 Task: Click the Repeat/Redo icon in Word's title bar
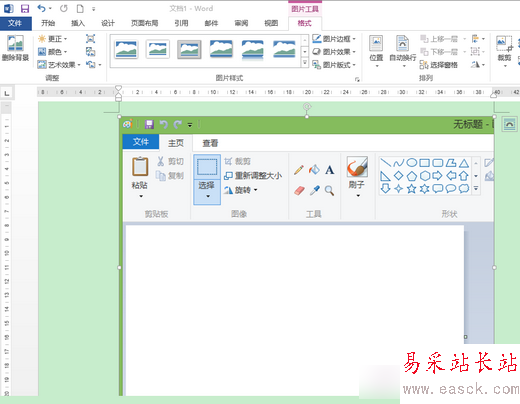[x=64, y=8]
